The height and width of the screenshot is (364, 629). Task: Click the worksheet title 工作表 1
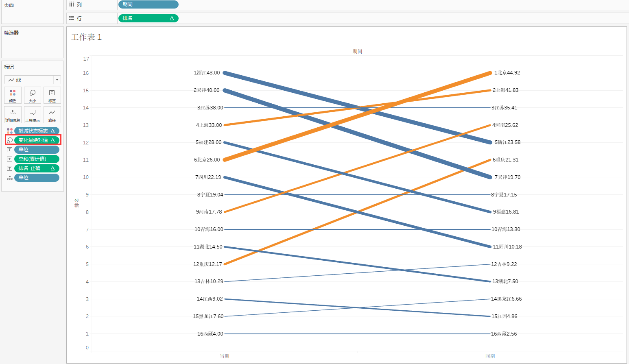click(x=87, y=37)
